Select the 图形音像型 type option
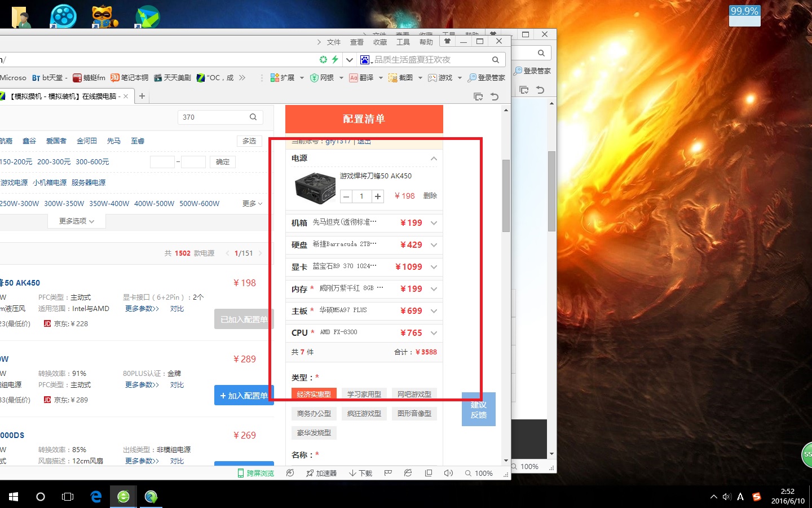 [x=414, y=414]
